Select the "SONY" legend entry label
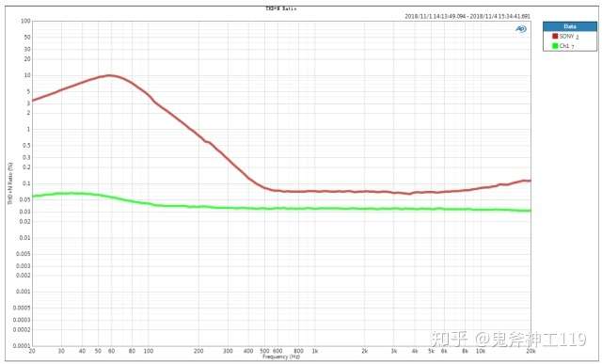 566,36
